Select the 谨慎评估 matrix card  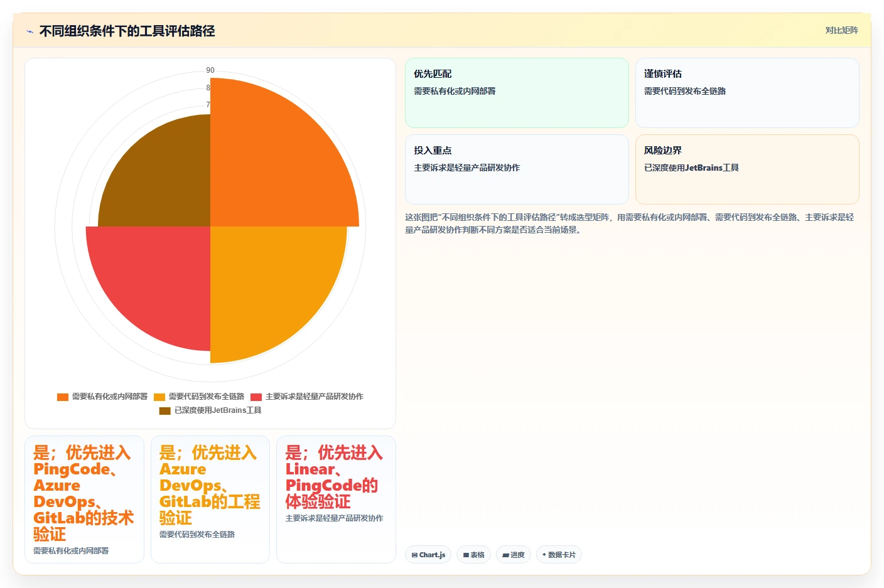tap(747, 93)
